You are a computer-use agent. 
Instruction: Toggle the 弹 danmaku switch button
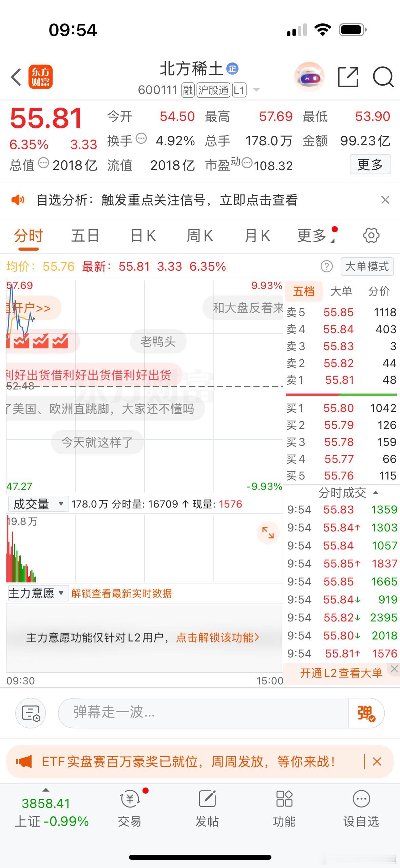pyautogui.click(x=366, y=713)
